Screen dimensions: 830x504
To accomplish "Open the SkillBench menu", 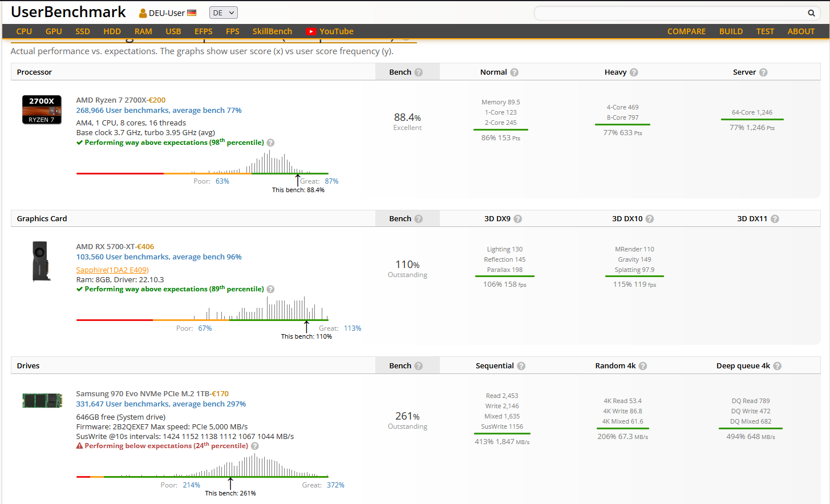I will [272, 31].
